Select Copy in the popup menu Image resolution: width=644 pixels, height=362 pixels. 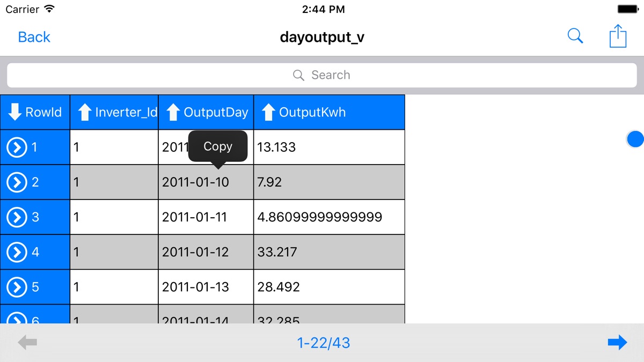click(218, 146)
